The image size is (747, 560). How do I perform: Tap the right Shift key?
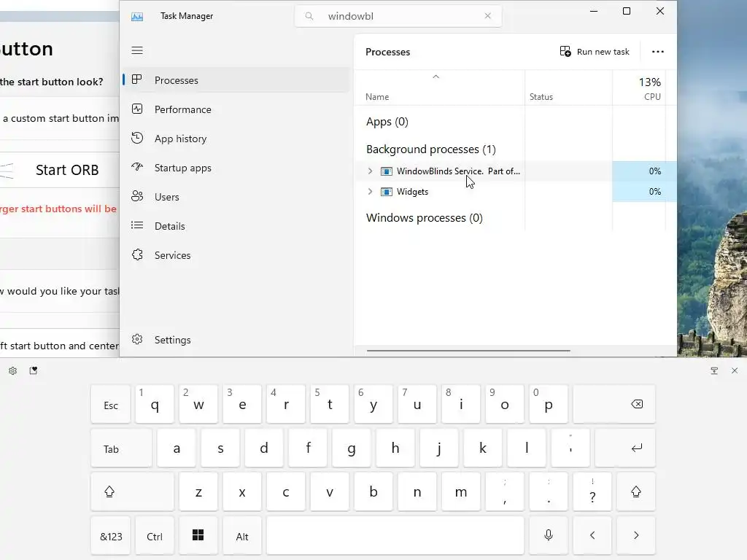point(636,492)
